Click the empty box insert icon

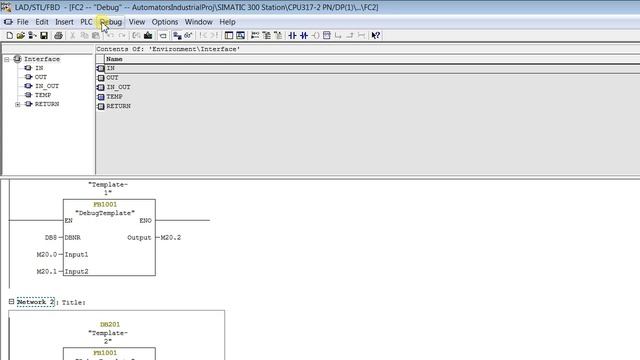[x=327, y=36]
